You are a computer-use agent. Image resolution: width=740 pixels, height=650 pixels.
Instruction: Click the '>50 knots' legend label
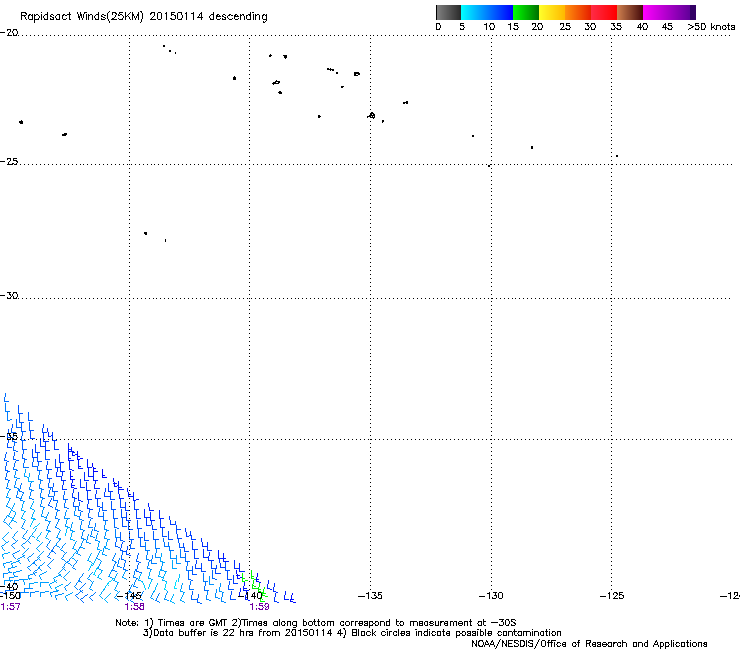(711, 27)
